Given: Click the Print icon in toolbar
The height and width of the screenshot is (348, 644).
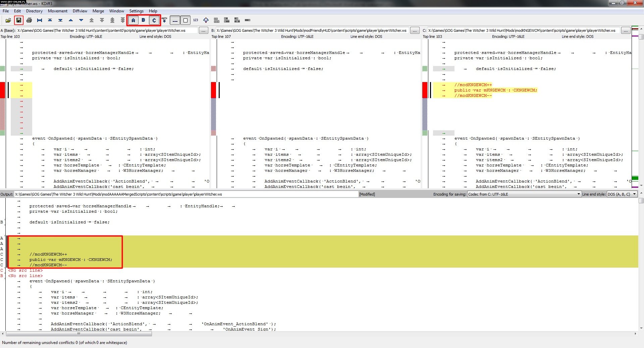Looking at the screenshot, I should click(29, 20).
